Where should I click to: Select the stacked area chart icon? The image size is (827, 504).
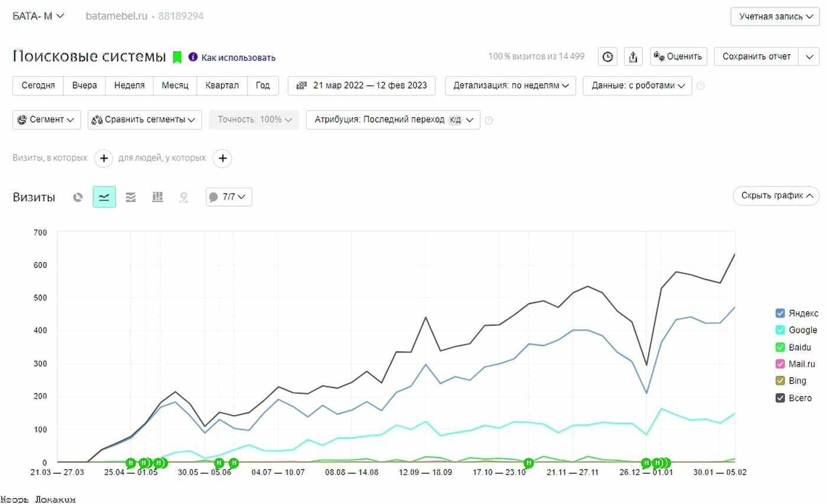pos(131,197)
